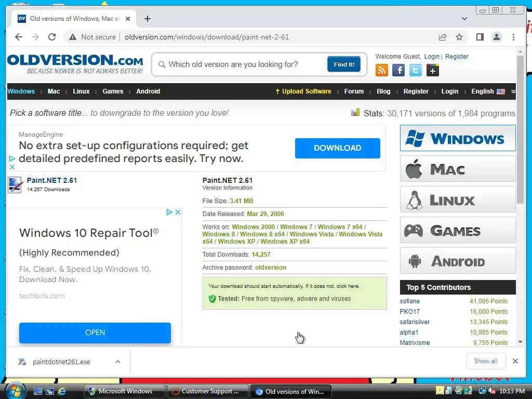Follow the header Register link
Image resolution: width=532 pixels, height=399 pixels.
(x=457, y=56)
